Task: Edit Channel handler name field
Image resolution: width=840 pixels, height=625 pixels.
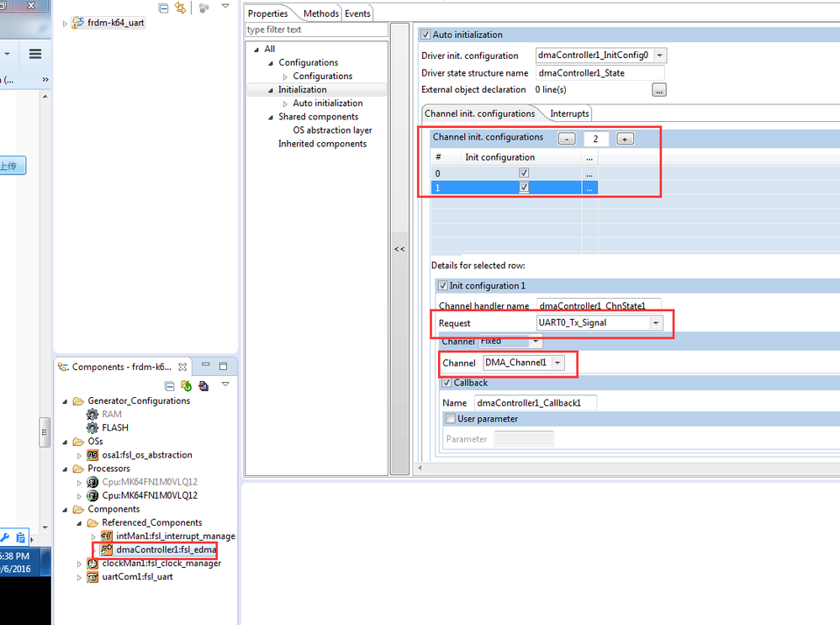Action: click(x=599, y=305)
